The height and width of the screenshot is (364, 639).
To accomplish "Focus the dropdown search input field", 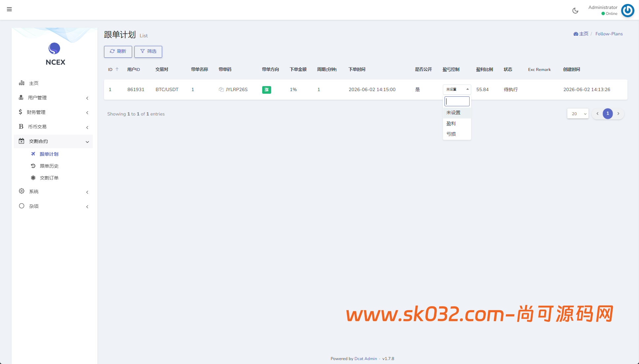I will tap(457, 101).
